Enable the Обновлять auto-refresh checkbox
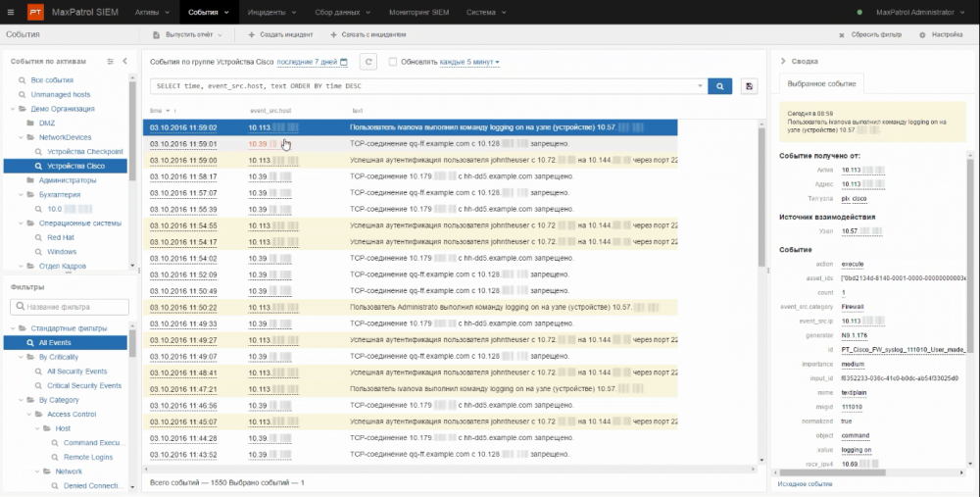This screenshot has width=980, height=497. [393, 62]
